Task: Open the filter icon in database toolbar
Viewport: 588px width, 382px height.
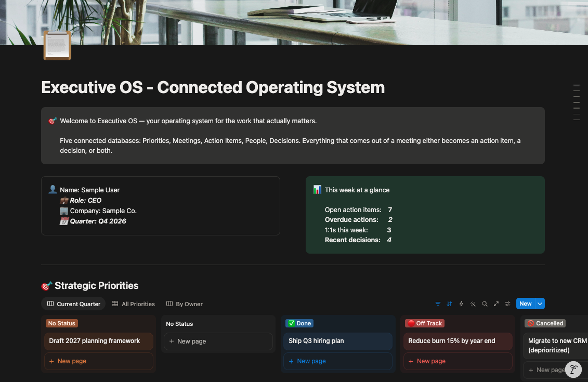Action: (438, 304)
